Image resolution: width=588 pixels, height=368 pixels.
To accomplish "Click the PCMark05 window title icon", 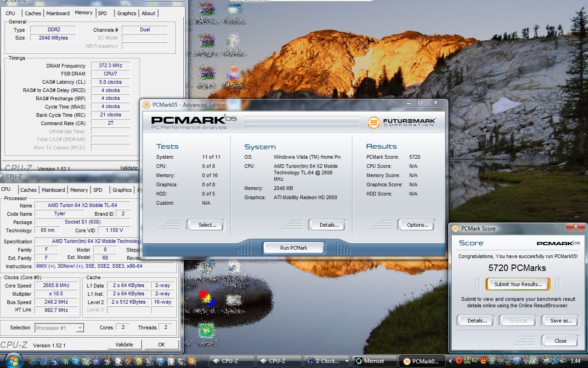I will click(x=147, y=104).
